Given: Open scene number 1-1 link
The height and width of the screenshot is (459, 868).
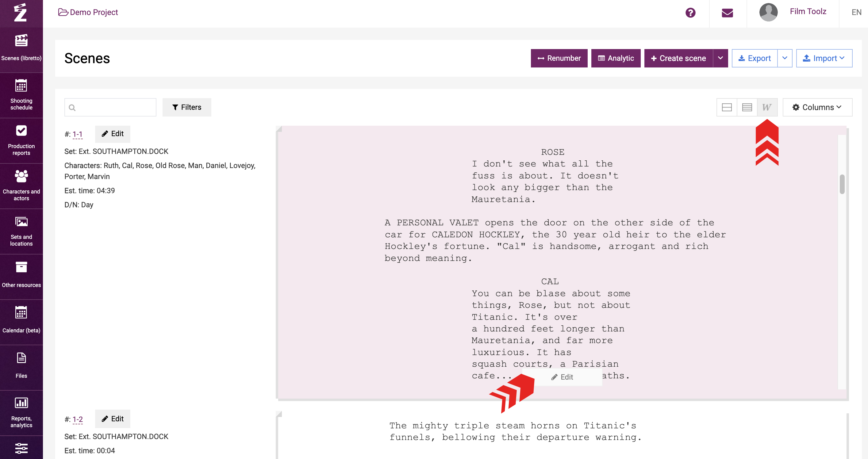Looking at the screenshot, I should 78,134.
